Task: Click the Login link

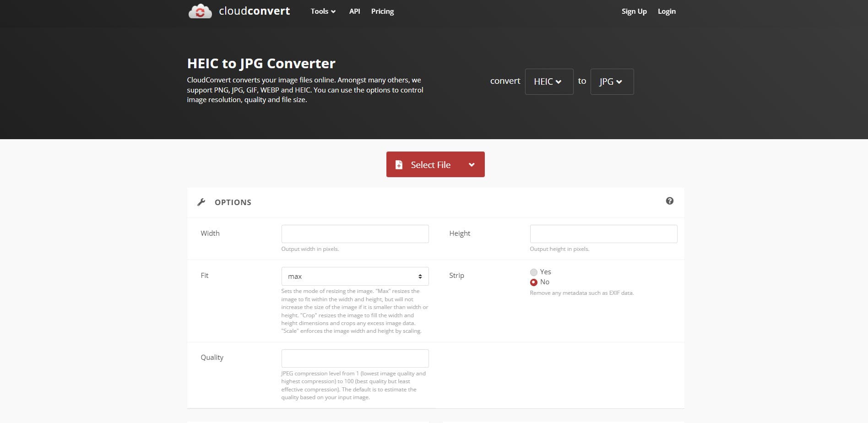Action: [x=667, y=11]
